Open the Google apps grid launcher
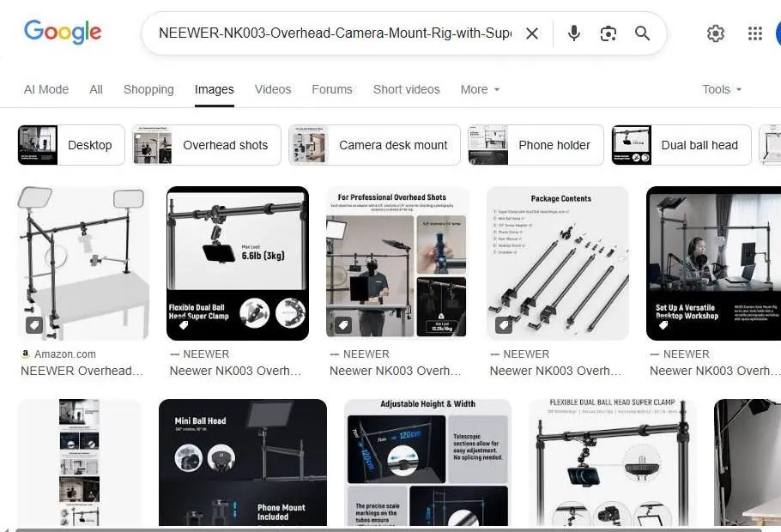This screenshot has width=781, height=532. pos(755,33)
